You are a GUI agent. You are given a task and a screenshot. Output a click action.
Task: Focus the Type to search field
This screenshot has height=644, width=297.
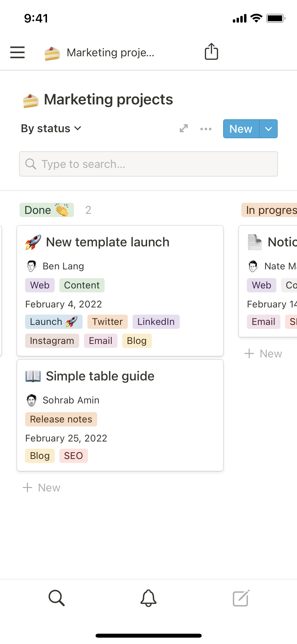148,164
